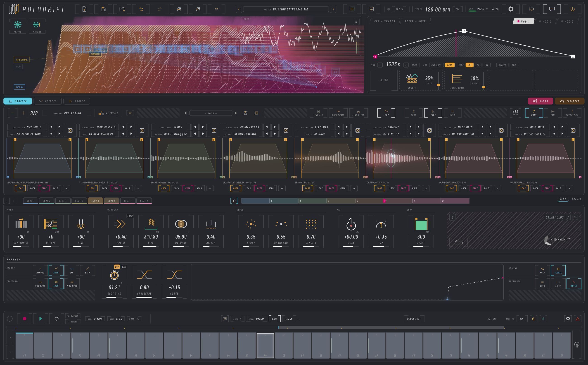The height and width of the screenshot is (365, 588).
Task: Click the B4 key on the keyboard
Action: (265, 346)
